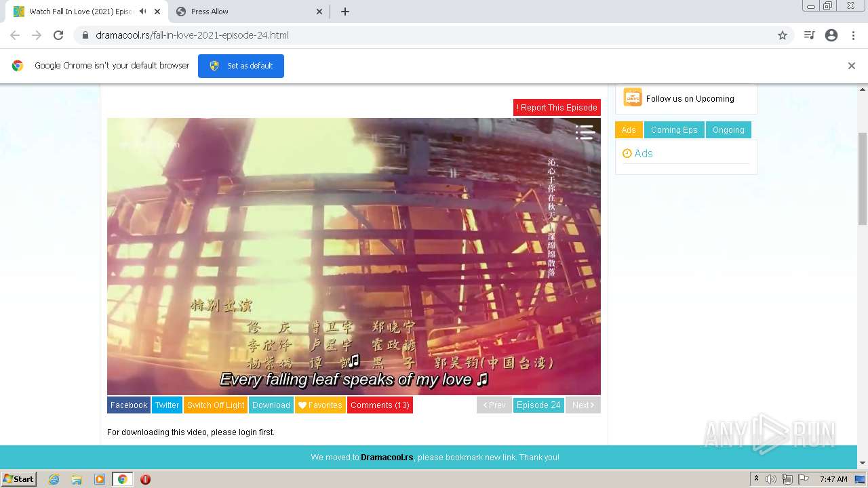Open media player taskbar icon
The width and height of the screenshot is (868, 488).
click(100, 479)
